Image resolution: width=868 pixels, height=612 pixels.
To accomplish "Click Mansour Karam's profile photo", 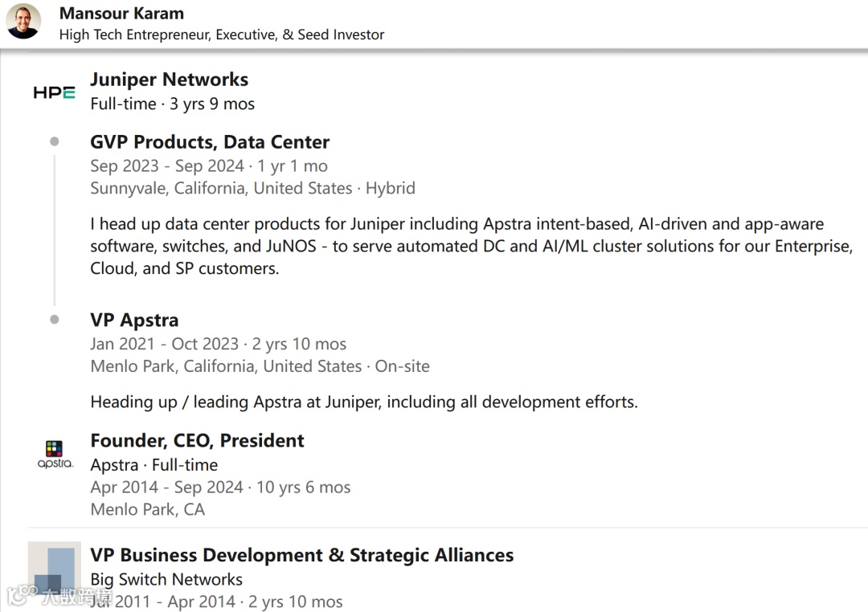I will click(x=23, y=22).
